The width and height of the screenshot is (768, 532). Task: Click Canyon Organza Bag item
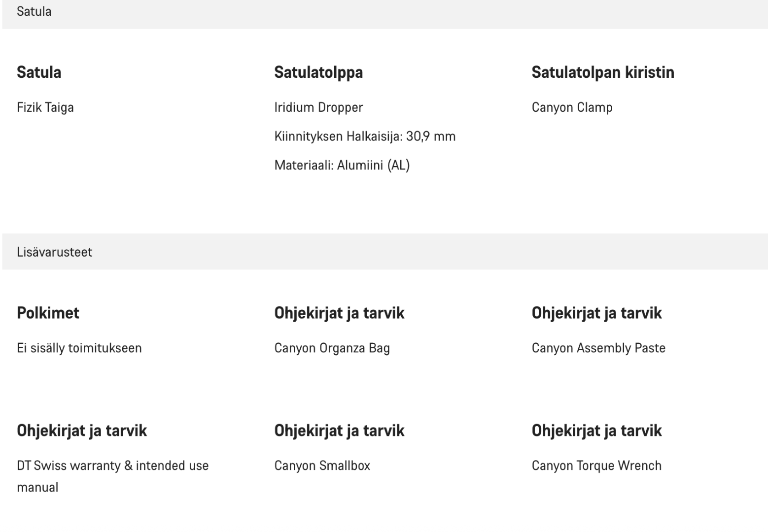[332, 348]
